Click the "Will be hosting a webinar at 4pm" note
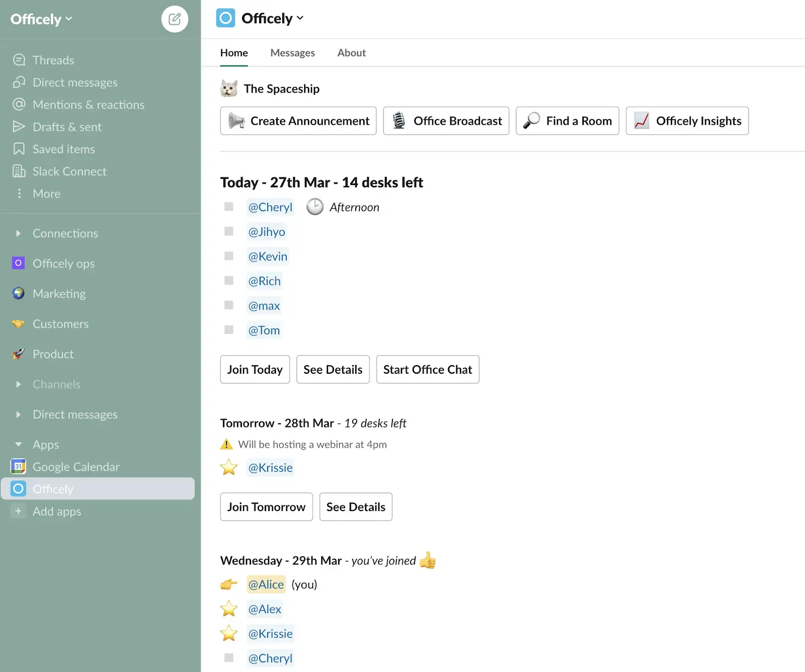This screenshot has width=805, height=672. 312,444
